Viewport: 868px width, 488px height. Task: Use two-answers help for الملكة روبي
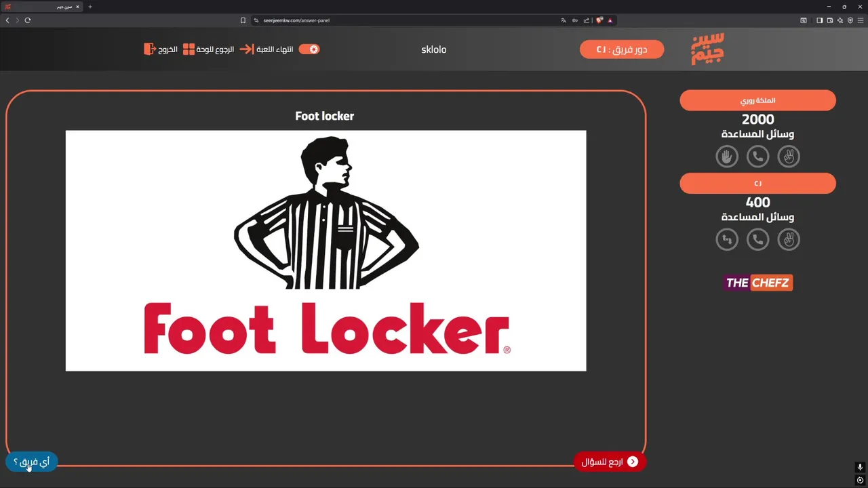789,157
